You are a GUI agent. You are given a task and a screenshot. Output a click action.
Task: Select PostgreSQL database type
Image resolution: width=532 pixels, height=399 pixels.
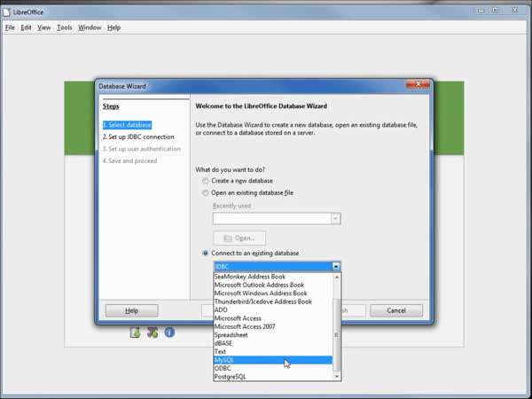[x=273, y=377]
